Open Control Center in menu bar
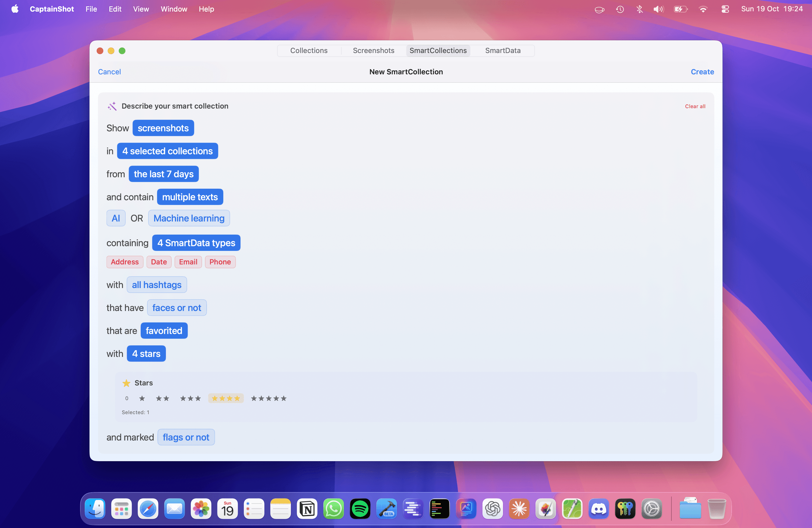This screenshot has height=528, width=812. pyautogui.click(x=725, y=9)
